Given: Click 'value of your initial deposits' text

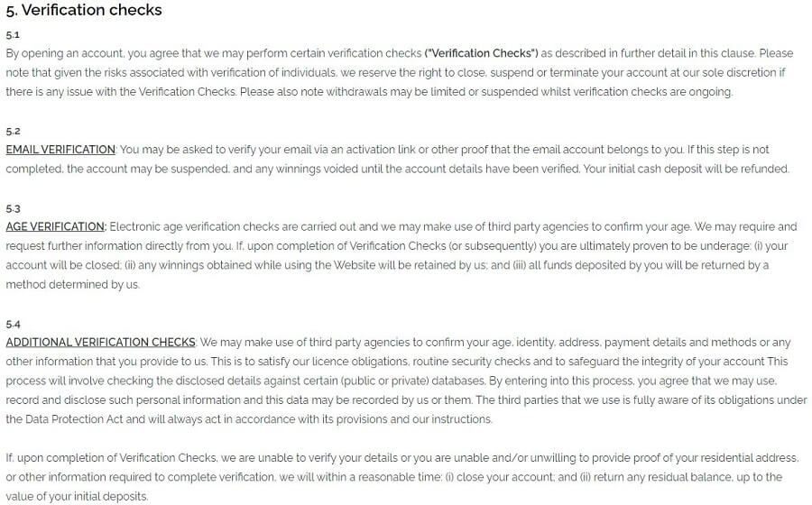Looking at the screenshot, I should (x=77, y=496).
